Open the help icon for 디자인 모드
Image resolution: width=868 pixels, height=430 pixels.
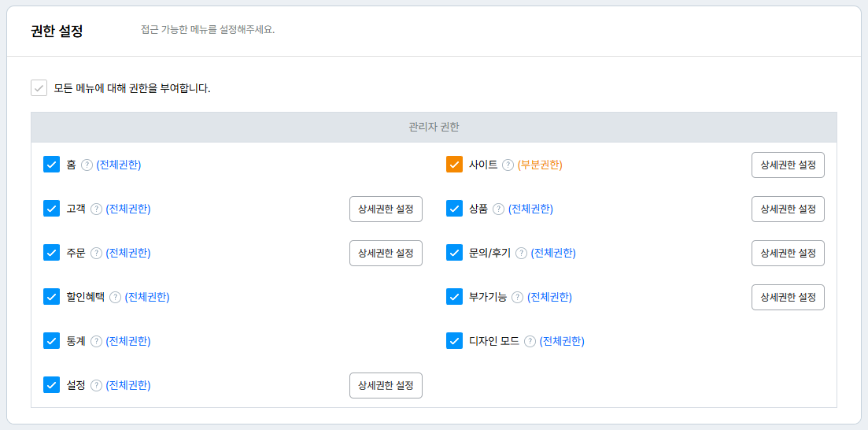tap(530, 341)
